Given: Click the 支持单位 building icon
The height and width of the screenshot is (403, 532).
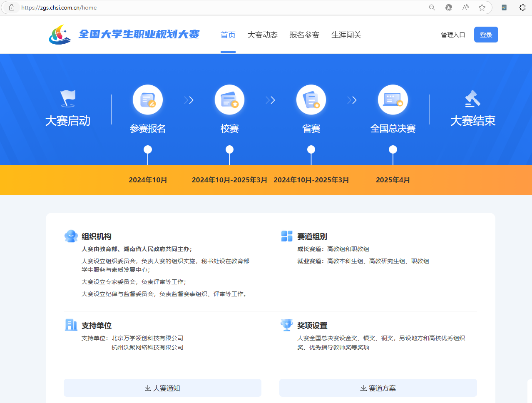Looking at the screenshot, I should click(71, 325).
